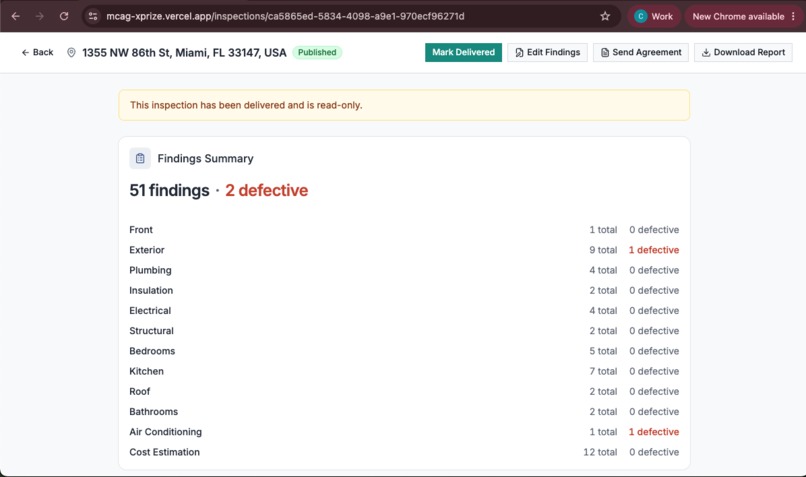This screenshot has width=806, height=477.
Task: Select the Bedrooms category row
Action: 404,351
